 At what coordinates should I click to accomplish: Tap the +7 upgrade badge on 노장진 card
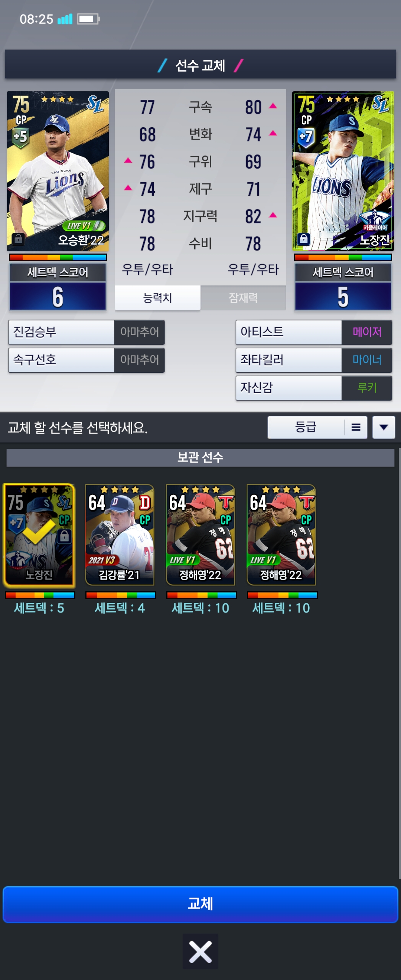click(306, 137)
